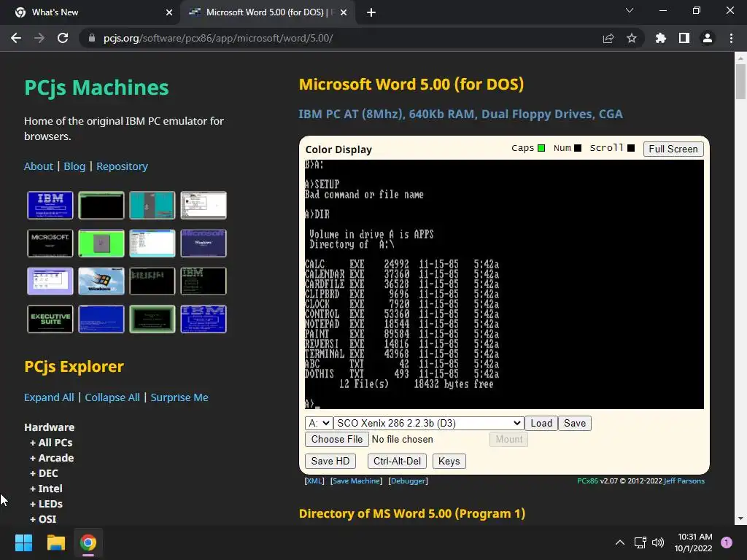The height and width of the screenshot is (560, 747).
Task: Click the Expand All link
Action: (x=49, y=397)
